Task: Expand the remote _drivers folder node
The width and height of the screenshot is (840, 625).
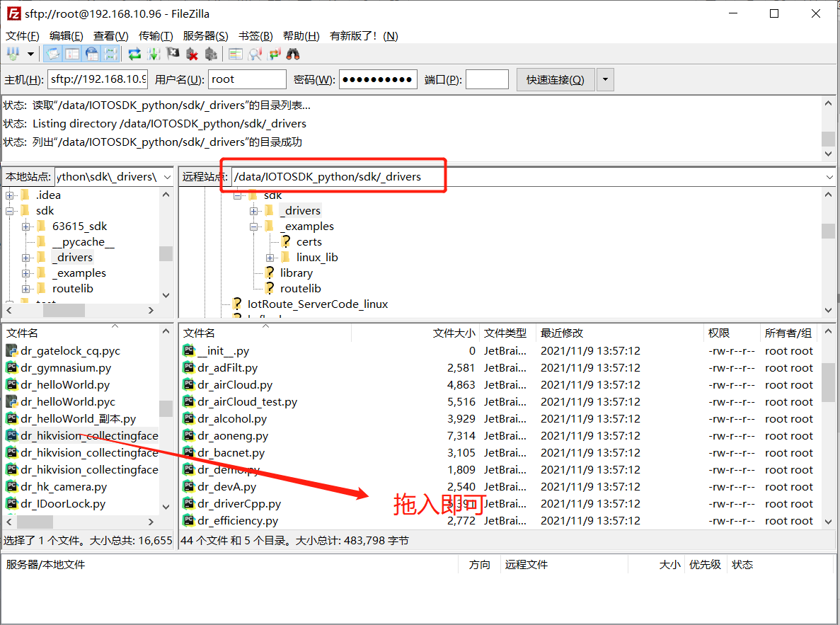Action: 254,211
